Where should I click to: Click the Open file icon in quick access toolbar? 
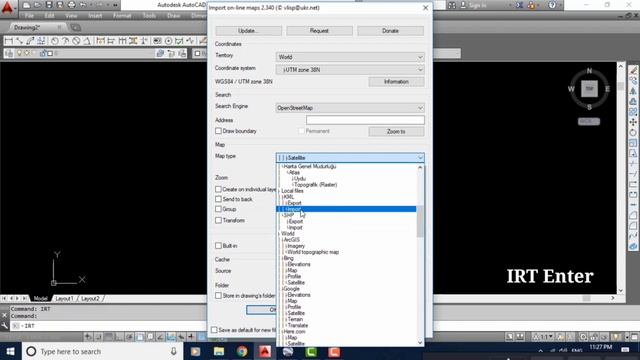pyautogui.click(x=37, y=5)
